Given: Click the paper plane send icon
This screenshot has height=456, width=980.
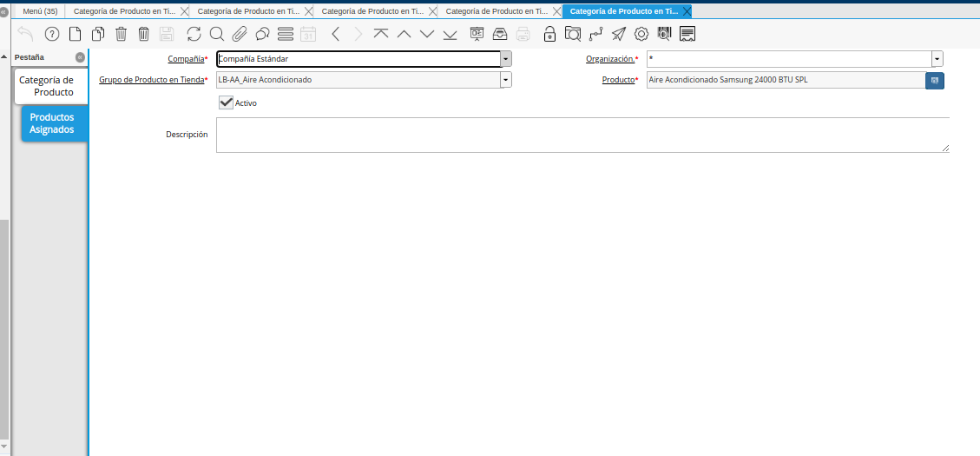Looking at the screenshot, I should pos(618,34).
